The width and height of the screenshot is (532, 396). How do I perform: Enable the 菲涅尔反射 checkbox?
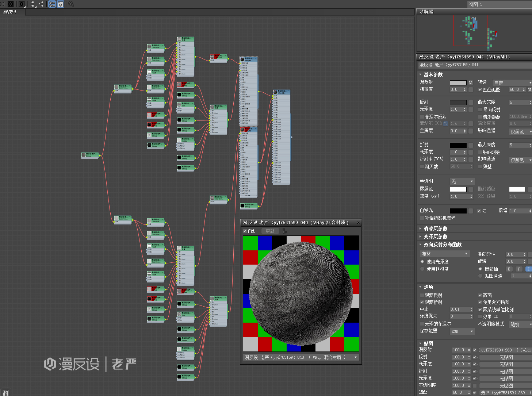click(x=422, y=117)
